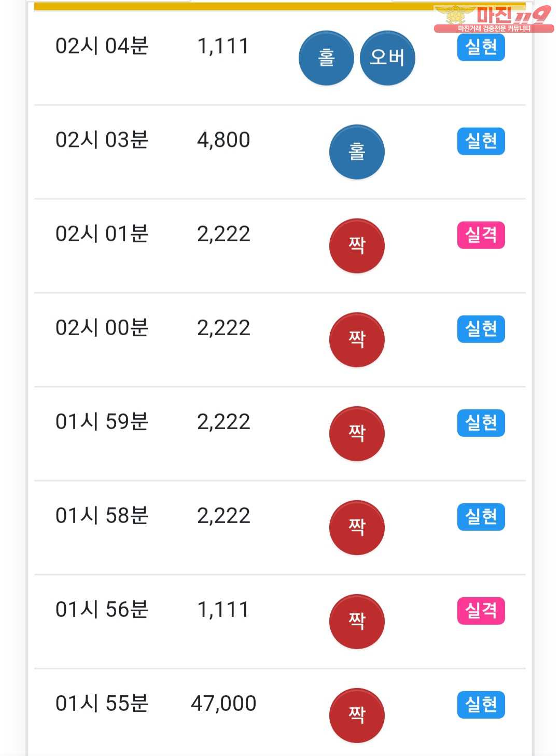The height and width of the screenshot is (756, 560).
Task: Select the 짝 circle in 01시 59분 row
Action: 357,433
